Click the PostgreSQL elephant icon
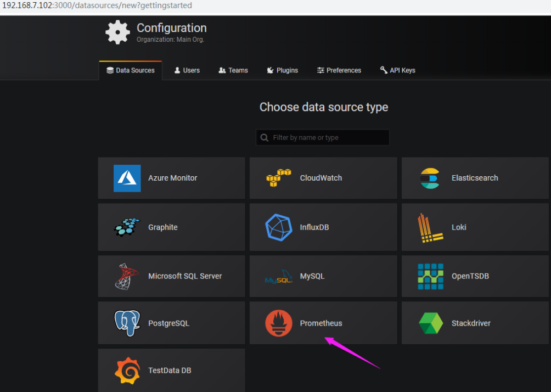 click(x=127, y=323)
